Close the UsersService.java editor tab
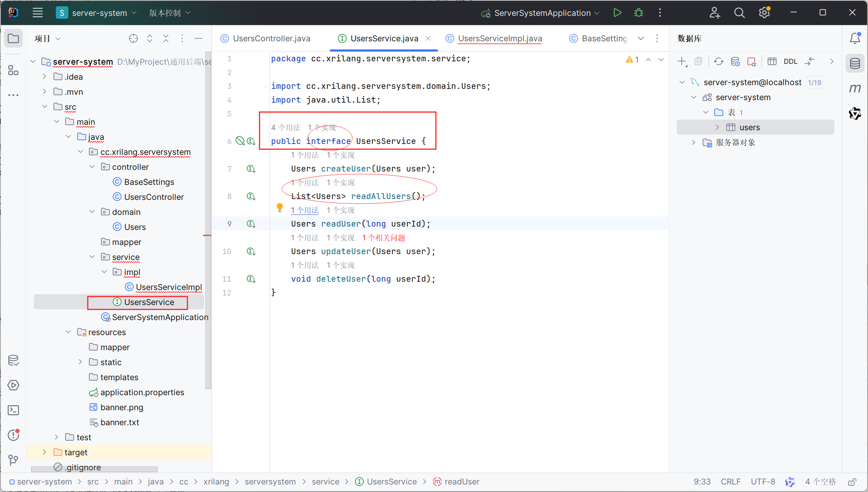Image resolution: width=868 pixels, height=492 pixels. tap(428, 38)
